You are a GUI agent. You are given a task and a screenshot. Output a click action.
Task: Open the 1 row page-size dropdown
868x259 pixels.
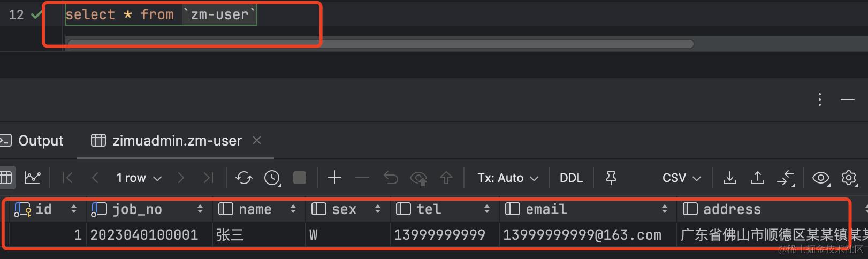point(139,178)
